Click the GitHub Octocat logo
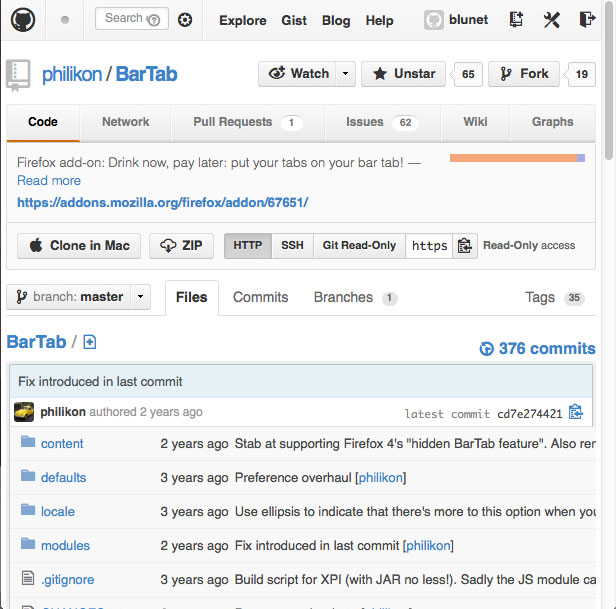Screen dimensions: 616x609 tap(23, 20)
